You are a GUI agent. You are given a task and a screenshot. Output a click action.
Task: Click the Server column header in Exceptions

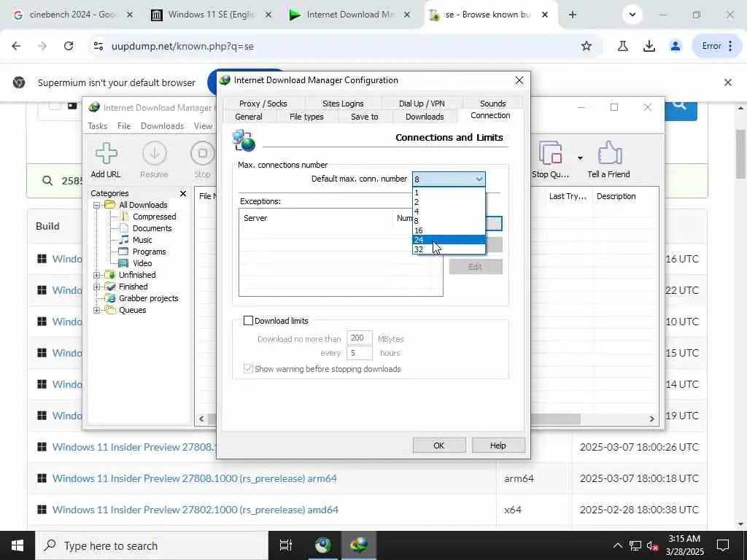pyautogui.click(x=316, y=218)
